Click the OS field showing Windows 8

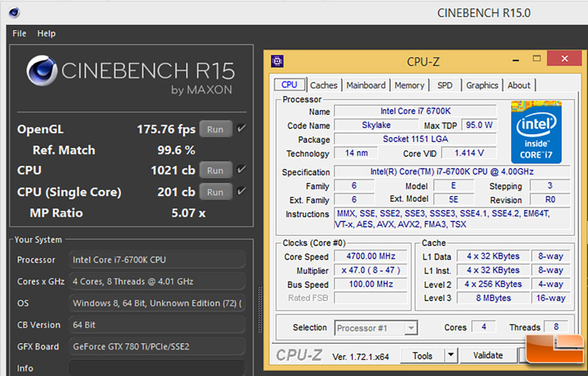(x=157, y=303)
